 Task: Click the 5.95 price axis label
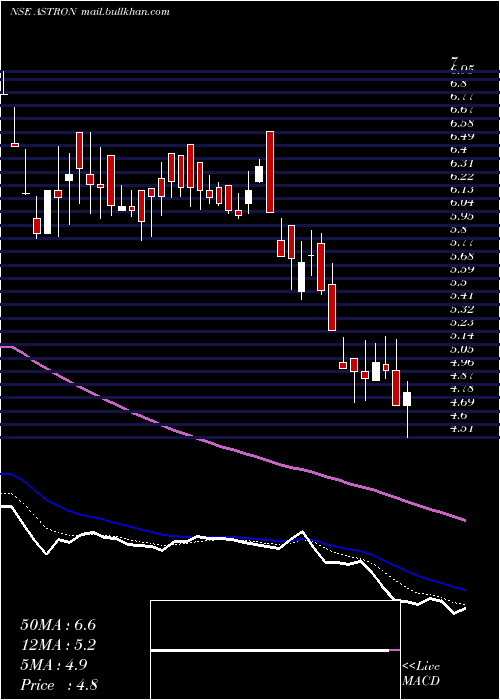(462, 216)
